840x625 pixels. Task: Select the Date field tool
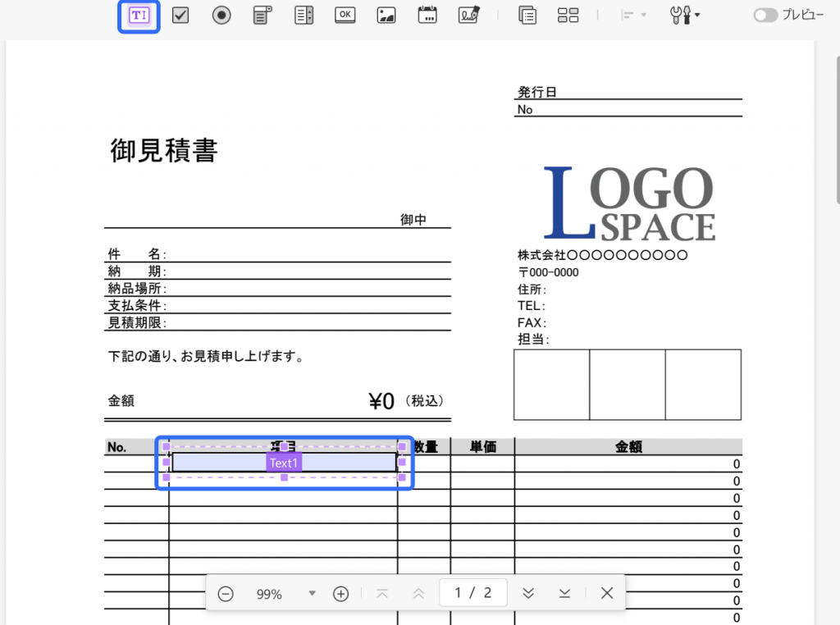[427, 15]
